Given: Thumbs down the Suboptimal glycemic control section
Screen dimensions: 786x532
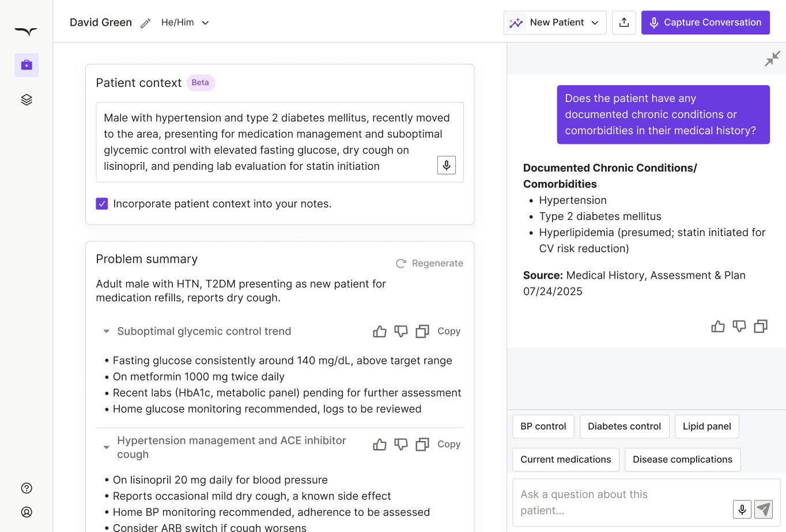Looking at the screenshot, I should pos(400,331).
